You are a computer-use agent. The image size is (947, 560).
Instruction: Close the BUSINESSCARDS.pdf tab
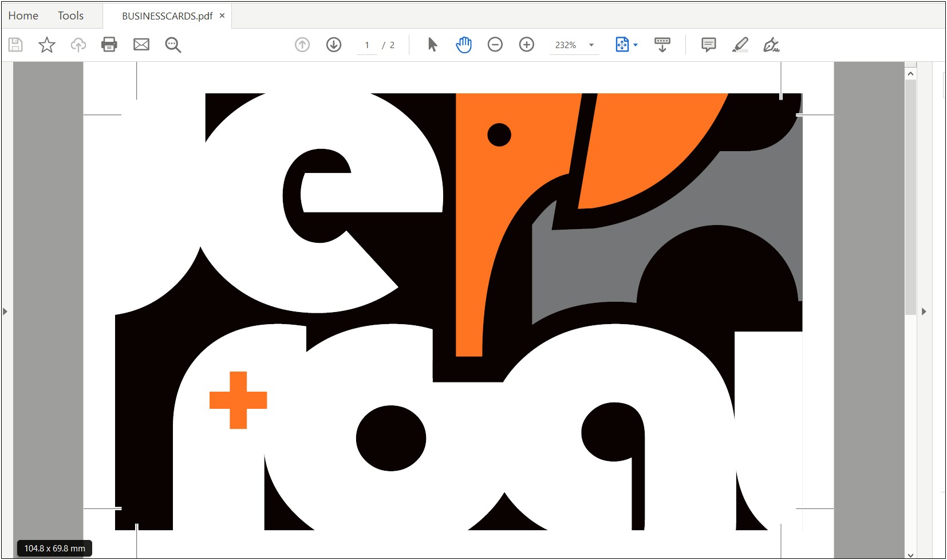point(222,15)
